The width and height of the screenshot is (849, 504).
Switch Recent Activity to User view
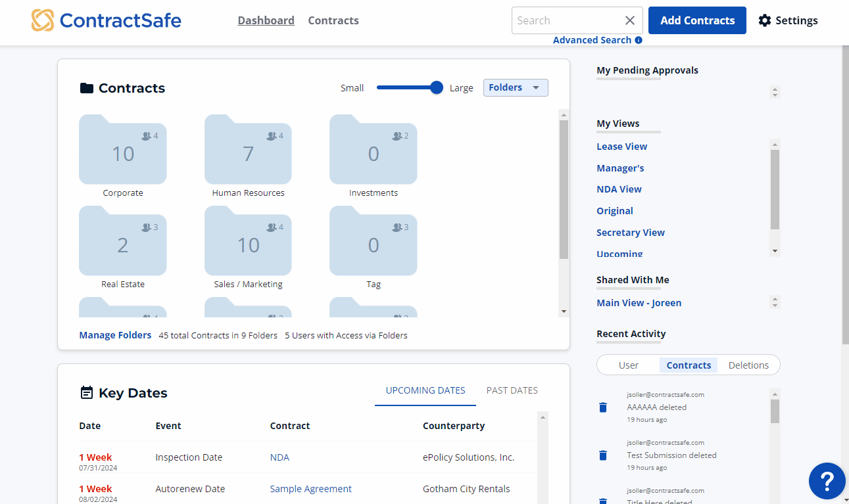click(x=628, y=365)
